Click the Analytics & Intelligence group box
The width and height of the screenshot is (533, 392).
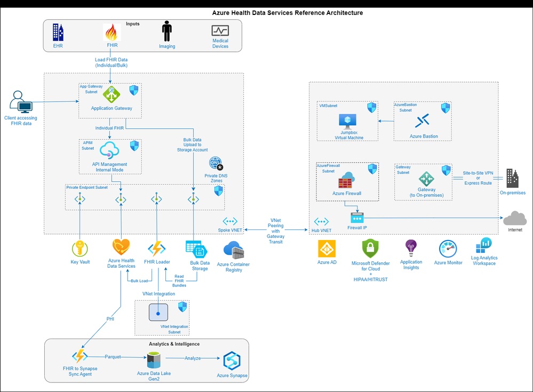tap(174, 344)
